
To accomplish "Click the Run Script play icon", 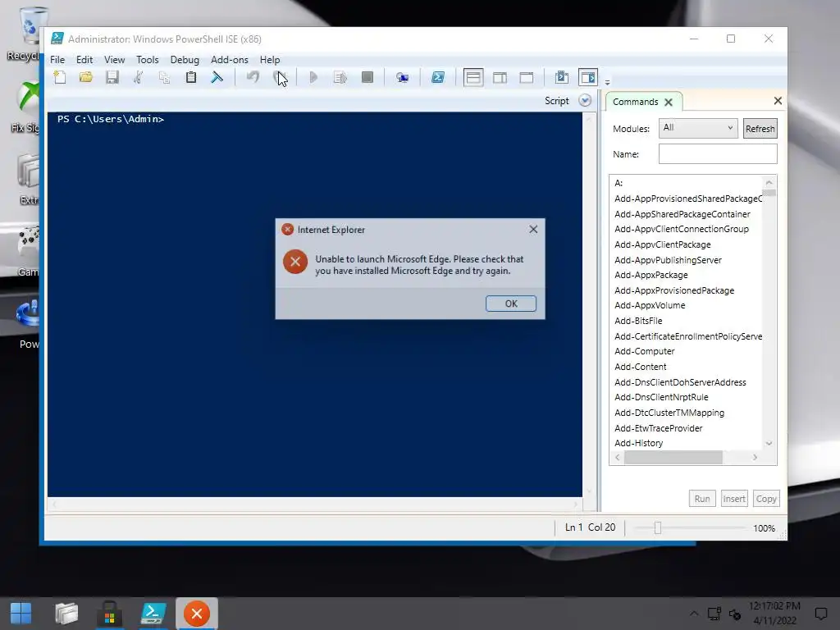I will coord(313,78).
